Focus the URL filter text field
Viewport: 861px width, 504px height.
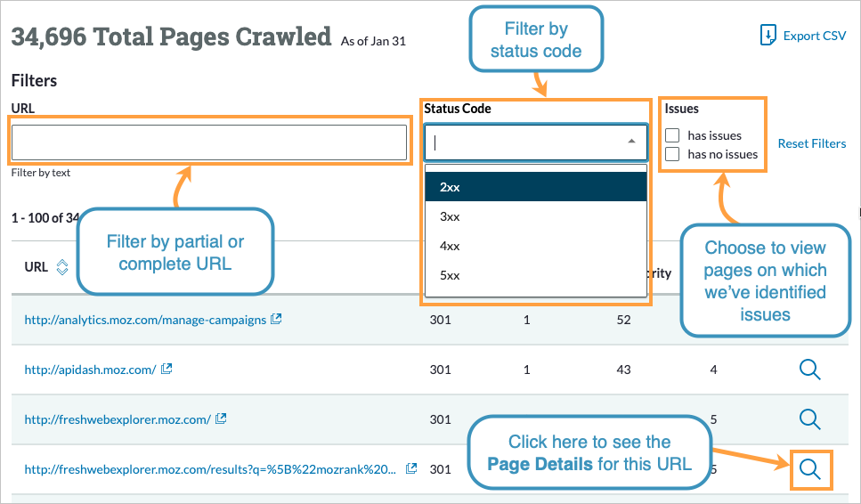[209, 142]
